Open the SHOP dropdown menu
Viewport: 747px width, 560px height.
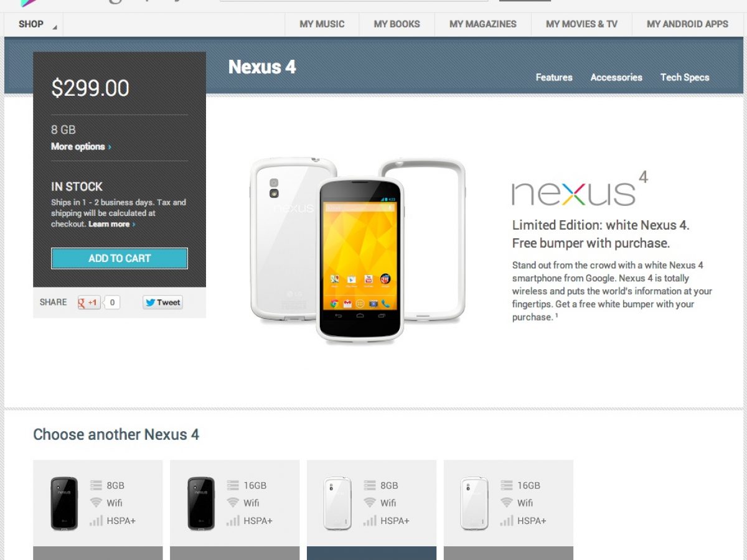(34, 24)
